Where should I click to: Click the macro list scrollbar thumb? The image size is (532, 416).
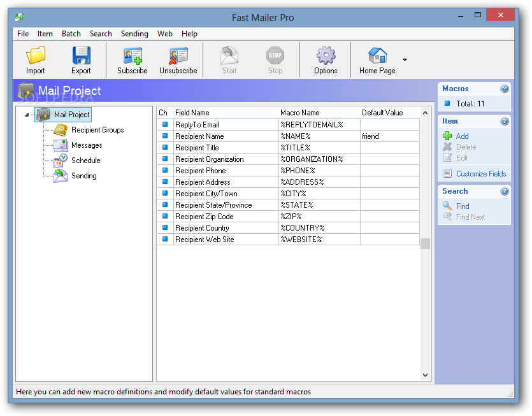[425, 243]
